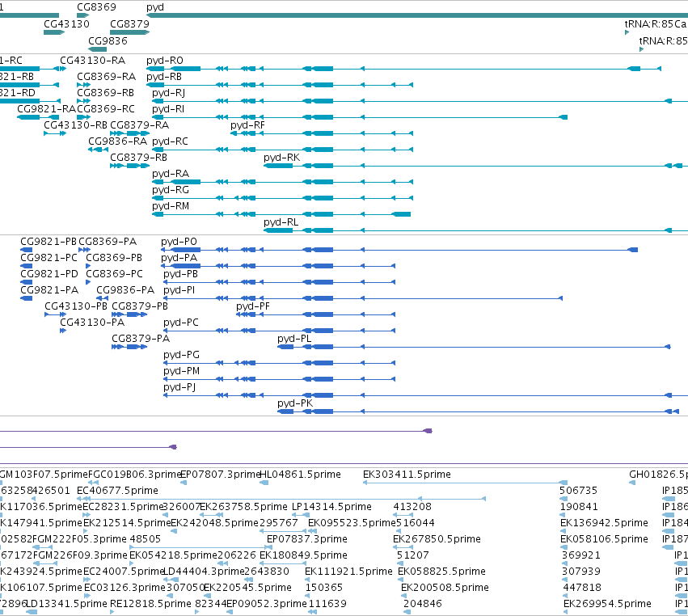This screenshot has width=688, height=616.
Task: Click the EK095523.5prime EST label
Action: coord(352,523)
